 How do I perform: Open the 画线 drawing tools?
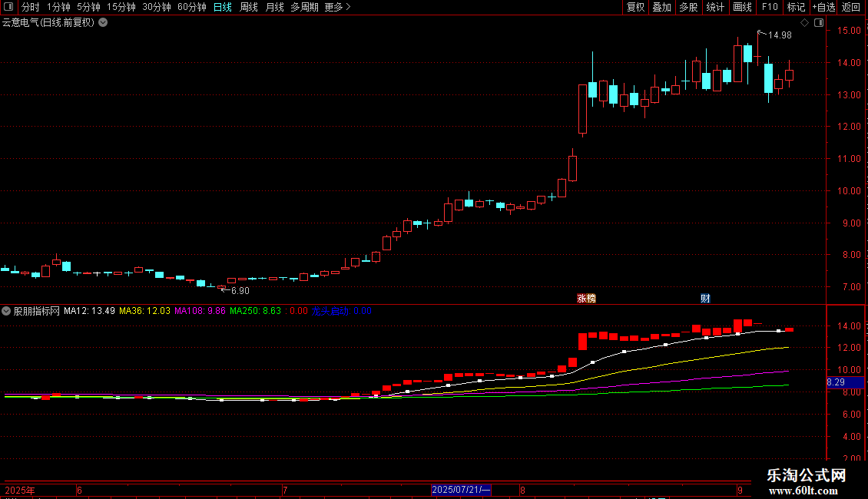point(742,7)
